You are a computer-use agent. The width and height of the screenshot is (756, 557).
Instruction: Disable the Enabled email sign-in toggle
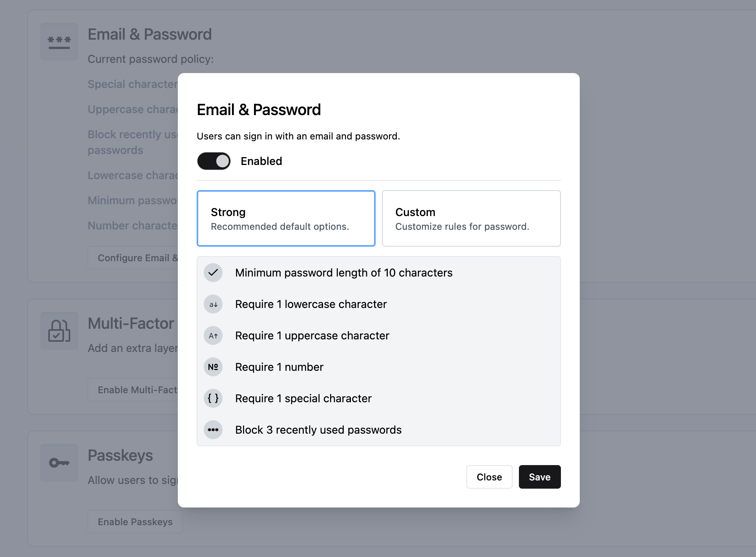point(214,161)
